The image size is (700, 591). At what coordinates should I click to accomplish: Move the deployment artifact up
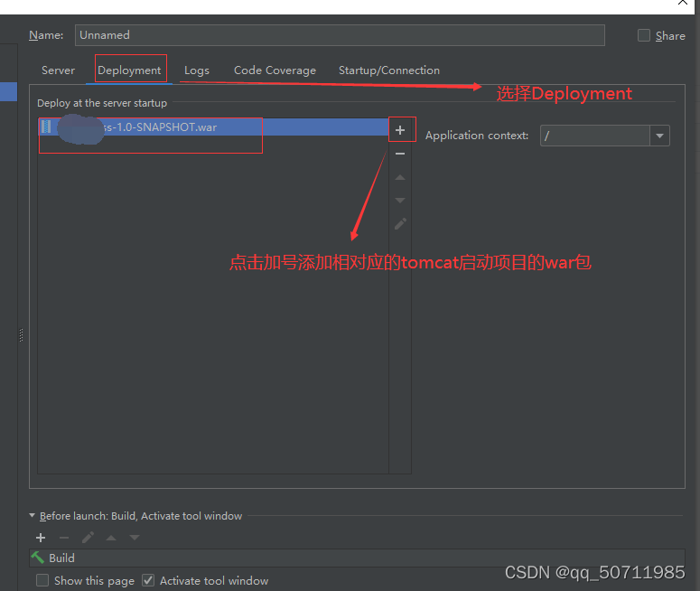tap(400, 177)
